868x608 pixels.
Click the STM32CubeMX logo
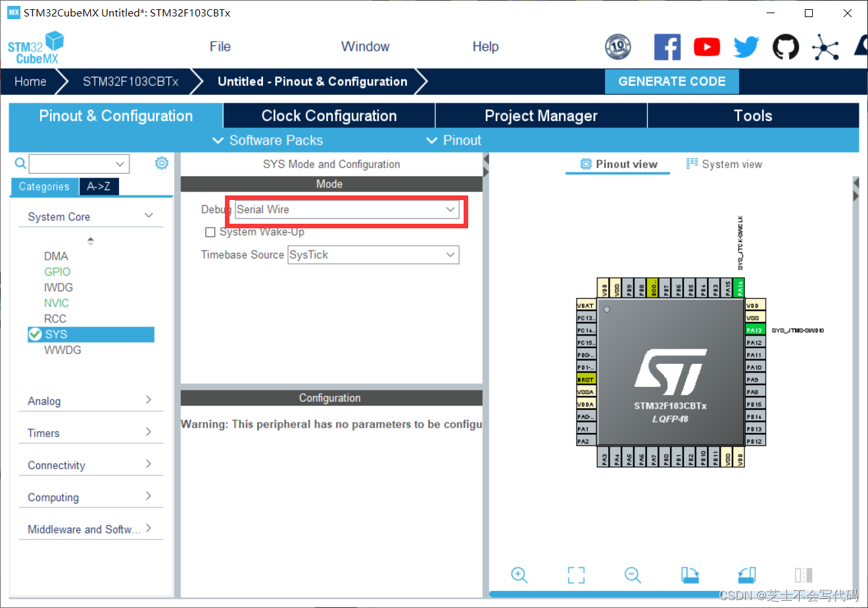coord(36,48)
